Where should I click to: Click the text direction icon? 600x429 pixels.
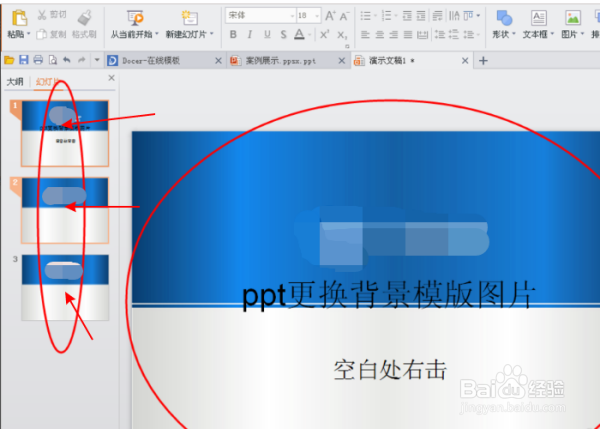coord(454,16)
